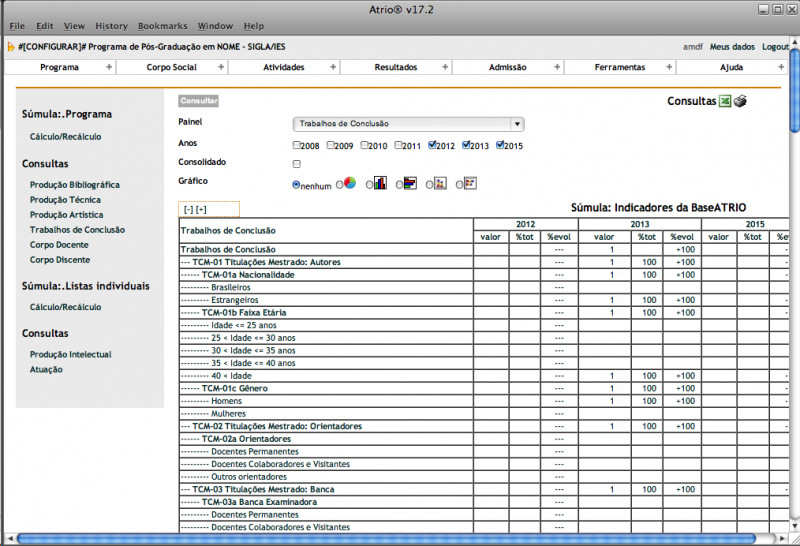Click the horizontal scrollbar at bottom
This screenshot has height=546, width=800.
400,539
